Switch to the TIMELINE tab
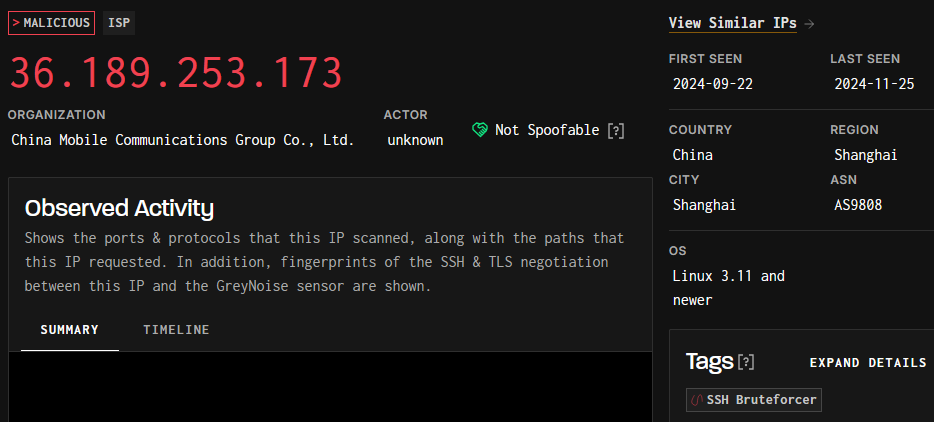Viewport: 934px width, 422px height. tap(176, 330)
